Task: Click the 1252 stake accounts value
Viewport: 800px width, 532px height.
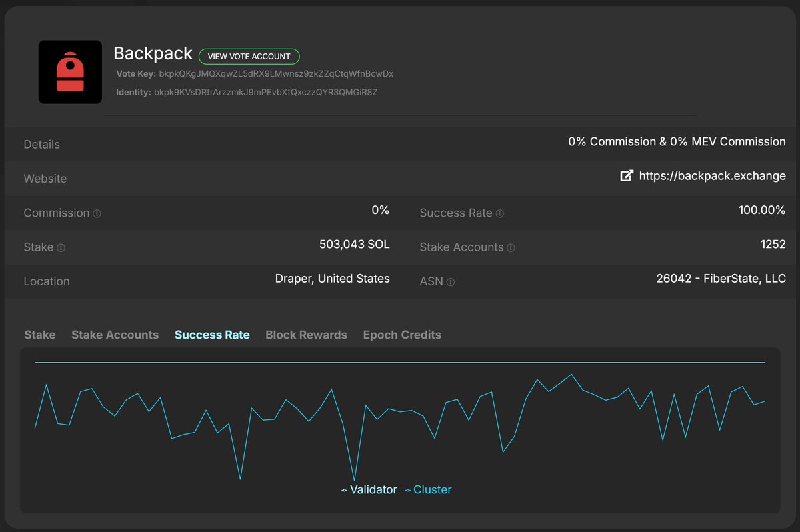Action: [x=773, y=244]
